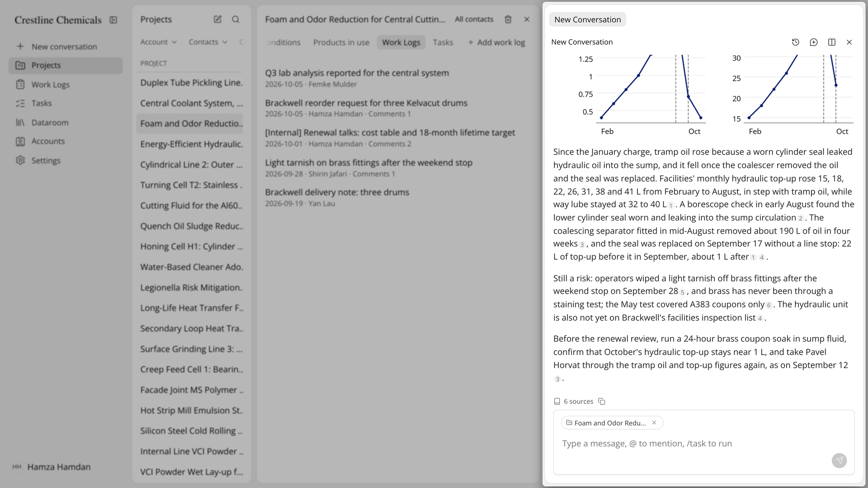Open the All contacts selector
868x488 pixels.
(x=474, y=19)
